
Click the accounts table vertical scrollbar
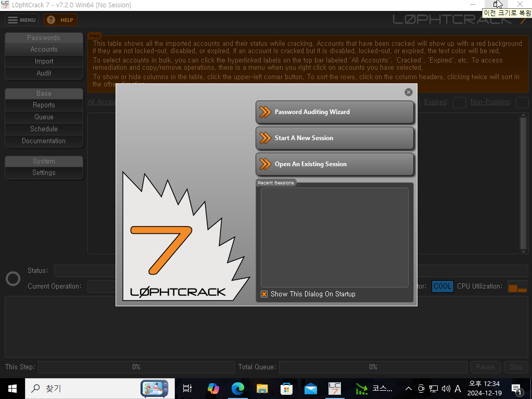[x=523, y=183]
